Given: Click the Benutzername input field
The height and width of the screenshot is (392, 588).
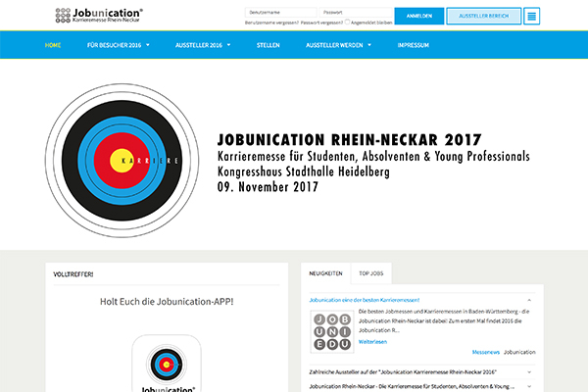Looking at the screenshot, I should [x=281, y=13].
